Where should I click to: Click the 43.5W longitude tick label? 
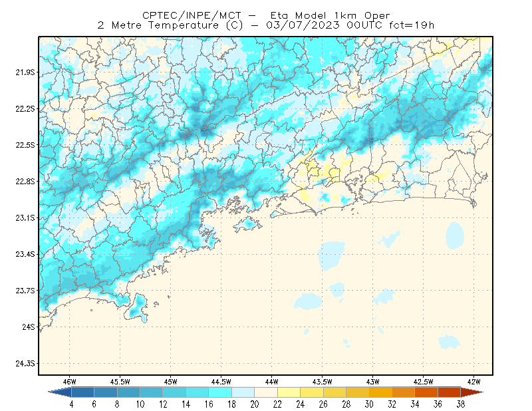[x=322, y=382]
